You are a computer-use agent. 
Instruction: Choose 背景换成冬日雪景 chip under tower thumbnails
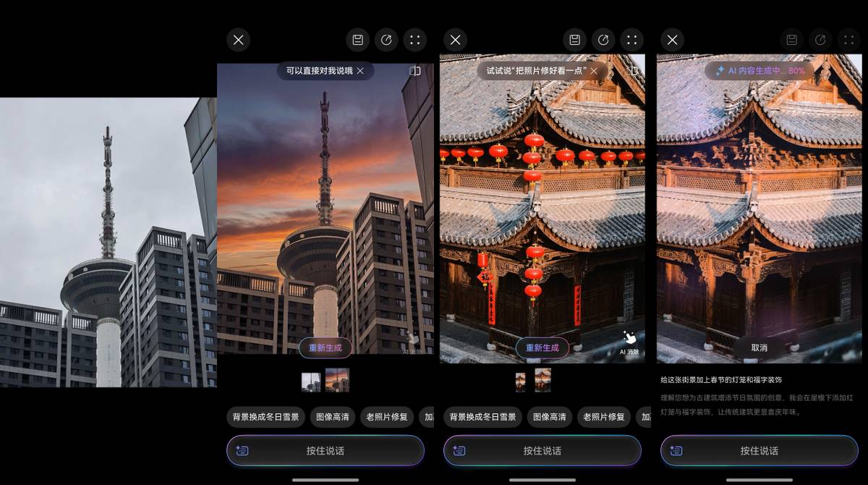coord(265,417)
